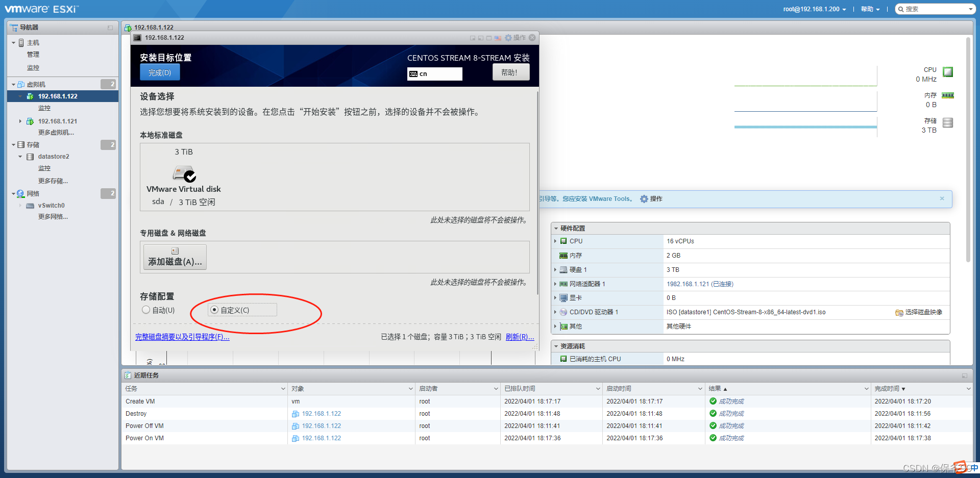Open 更多网络... in the navigator
Viewport: 980px width, 478px height.
(53, 217)
